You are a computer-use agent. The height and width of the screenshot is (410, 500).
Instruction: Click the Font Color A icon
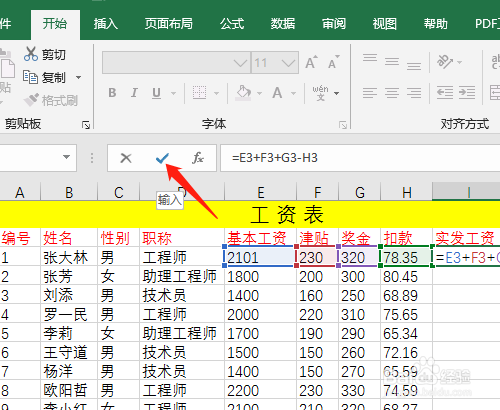(x=277, y=92)
